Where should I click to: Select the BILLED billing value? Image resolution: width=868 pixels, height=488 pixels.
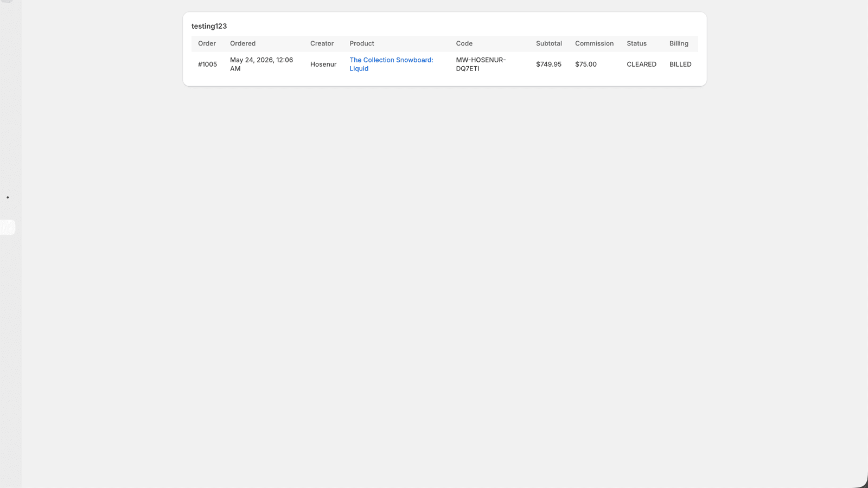680,64
